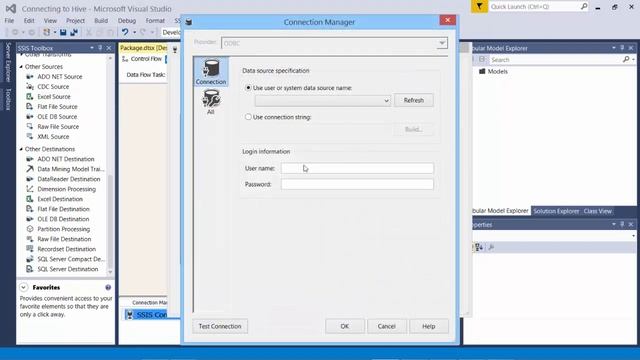The image size is (640, 360).
Task: Open the Provider dropdown in Connection Manager
Action: click(442, 43)
